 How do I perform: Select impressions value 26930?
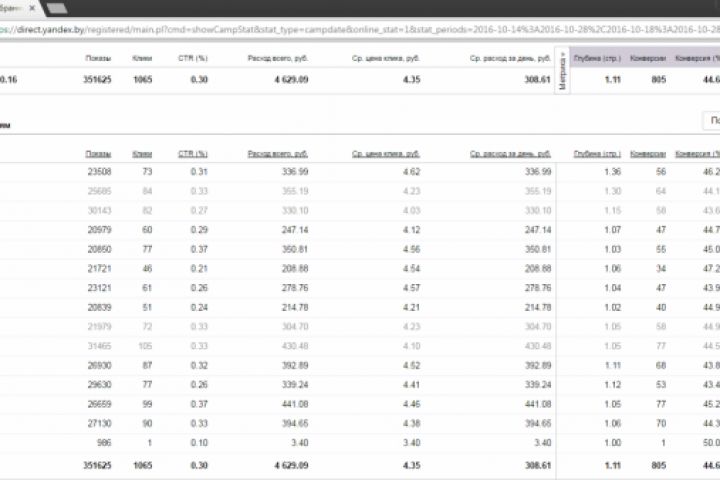coord(100,365)
